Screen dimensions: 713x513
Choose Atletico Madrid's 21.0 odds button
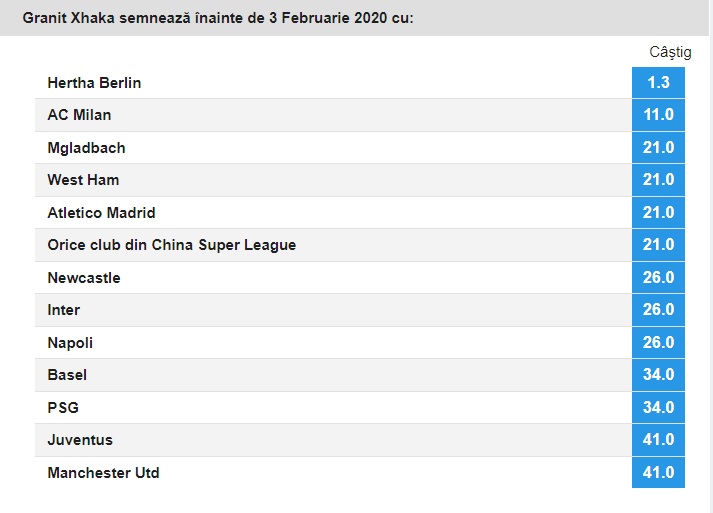[x=658, y=213]
